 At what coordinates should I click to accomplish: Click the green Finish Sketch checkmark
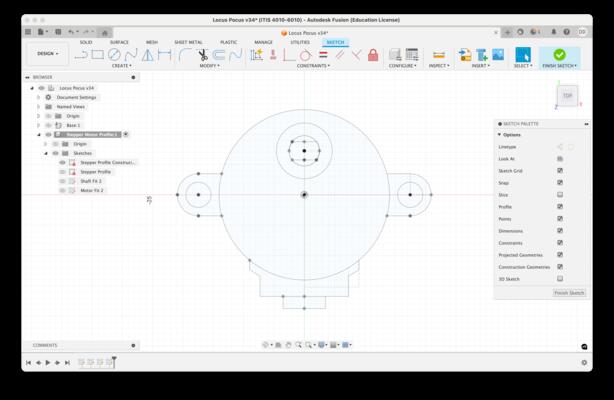tap(560, 54)
